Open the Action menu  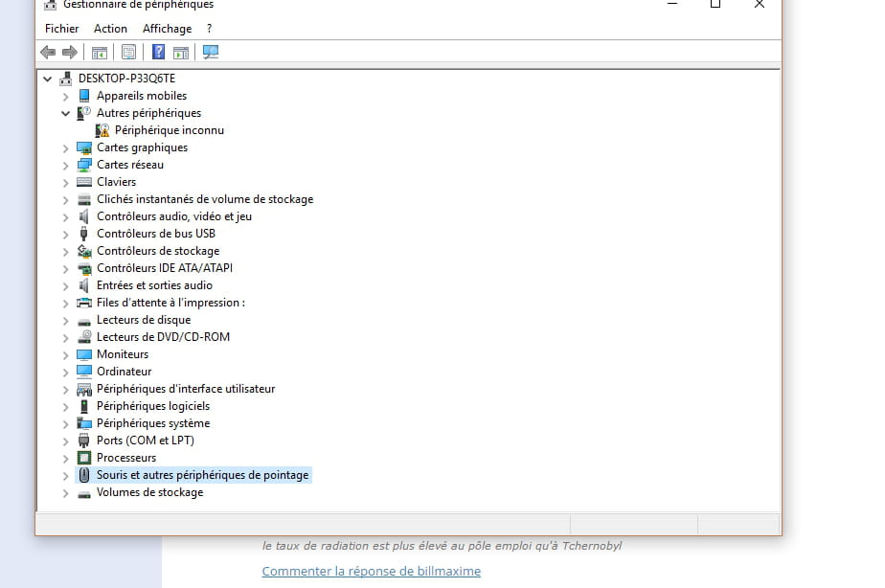[x=111, y=28]
